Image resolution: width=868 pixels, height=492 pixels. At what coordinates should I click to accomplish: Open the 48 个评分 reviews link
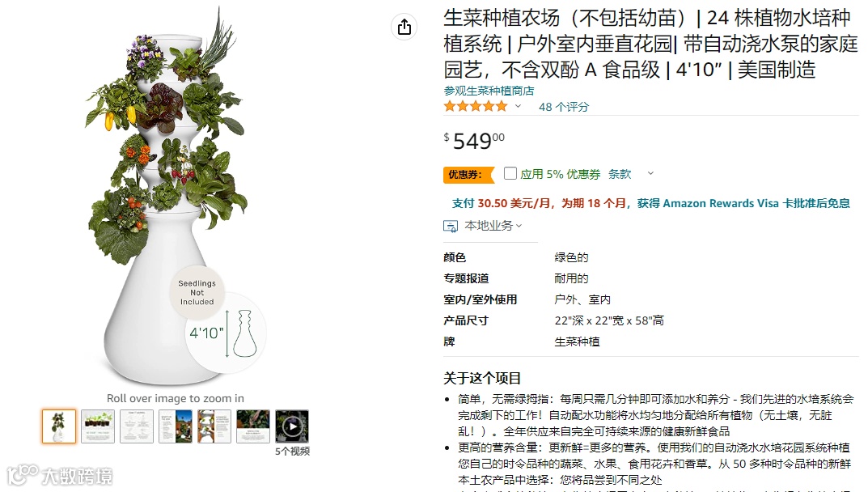tap(564, 107)
